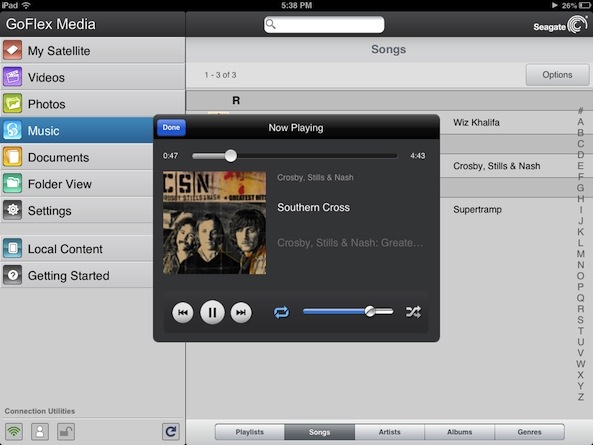Click the song progress slider knob
This screenshot has width=593, height=445.
coord(230,156)
